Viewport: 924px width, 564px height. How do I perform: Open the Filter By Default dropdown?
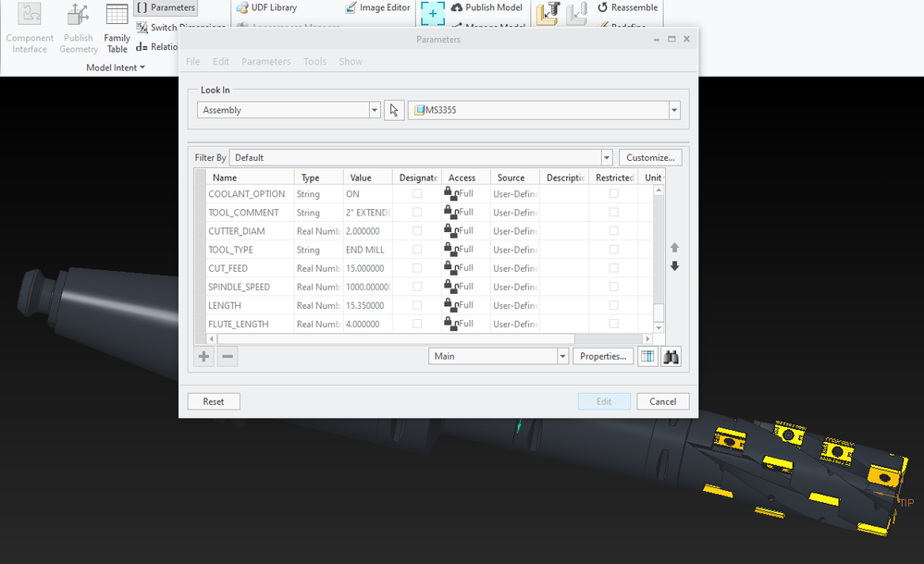point(607,158)
